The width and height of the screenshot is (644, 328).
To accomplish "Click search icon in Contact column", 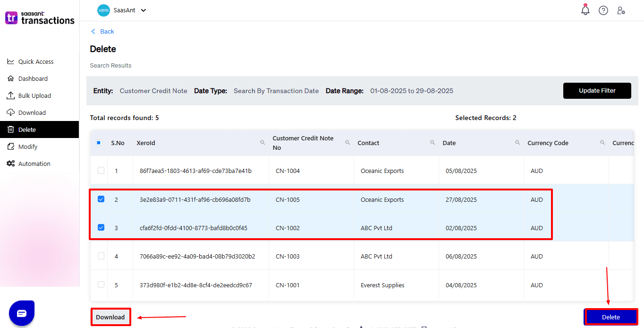I will (432, 142).
